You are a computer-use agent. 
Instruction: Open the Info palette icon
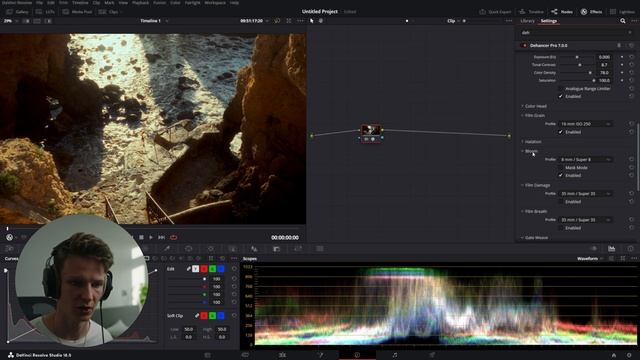tap(631, 248)
